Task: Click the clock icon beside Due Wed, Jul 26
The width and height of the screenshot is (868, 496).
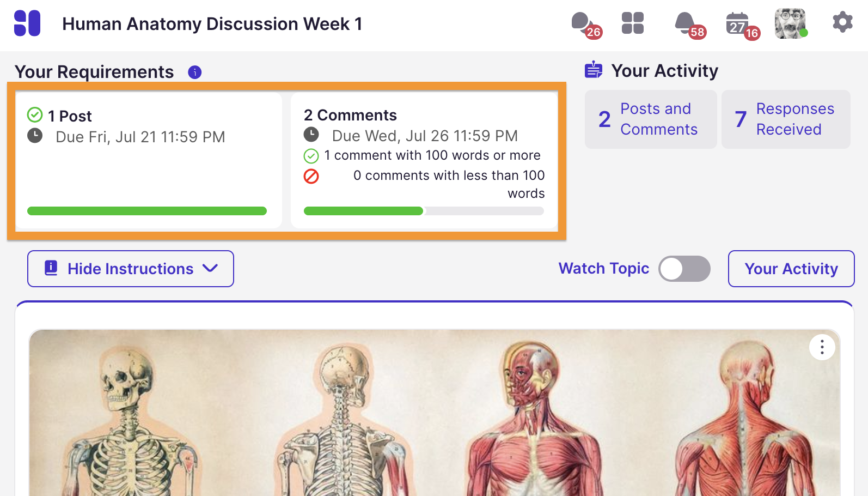Action: click(311, 134)
